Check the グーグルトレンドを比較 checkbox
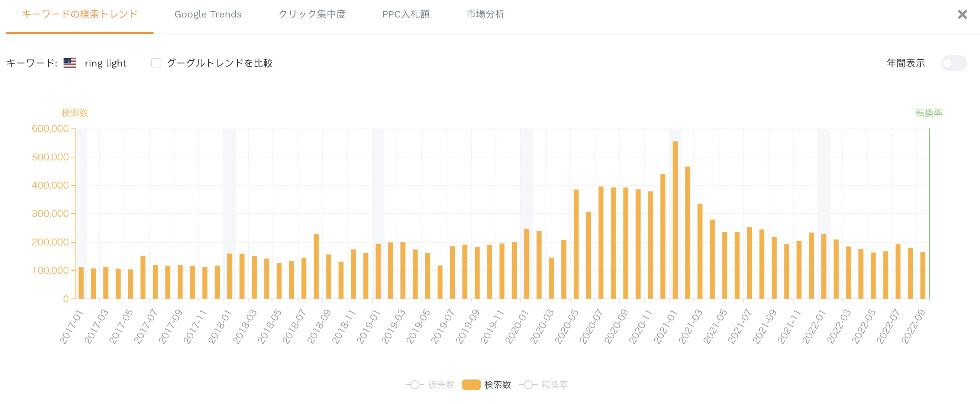The image size is (980, 404). click(x=156, y=63)
